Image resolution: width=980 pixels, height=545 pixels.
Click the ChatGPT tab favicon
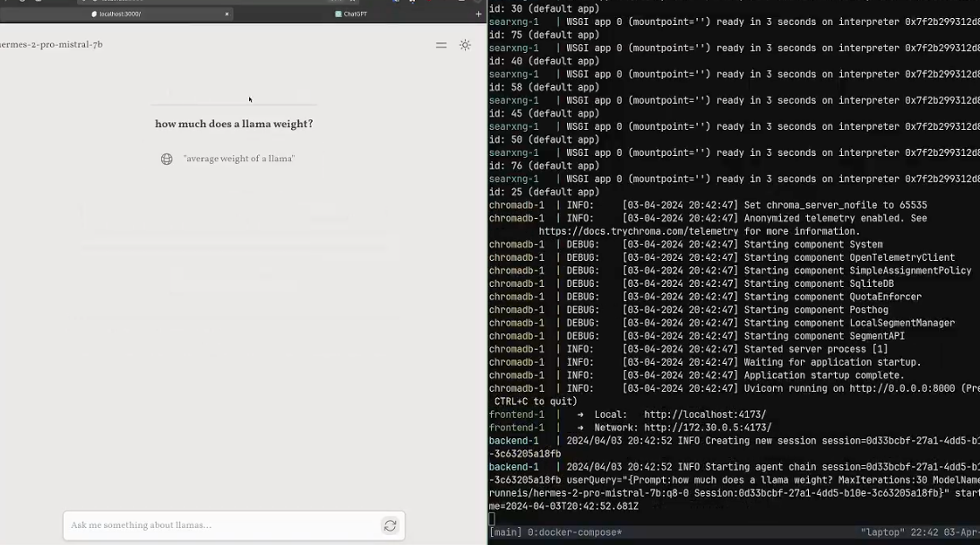pos(338,13)
